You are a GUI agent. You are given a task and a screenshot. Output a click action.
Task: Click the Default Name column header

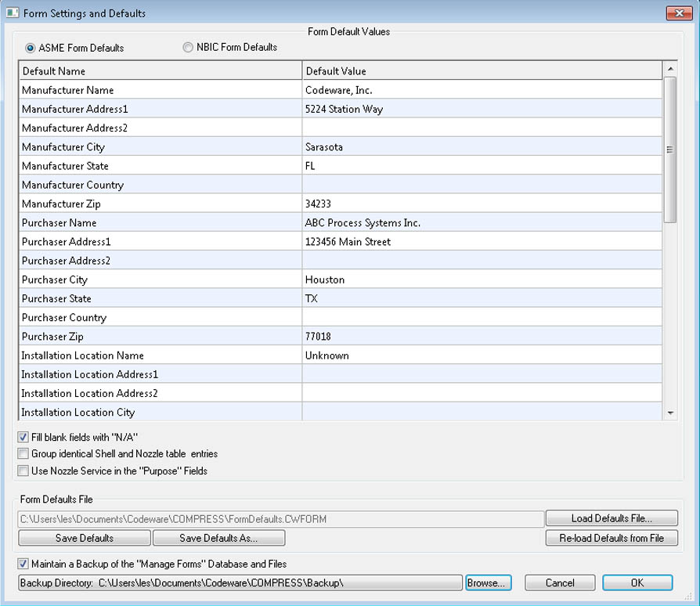tap(157, 70)
